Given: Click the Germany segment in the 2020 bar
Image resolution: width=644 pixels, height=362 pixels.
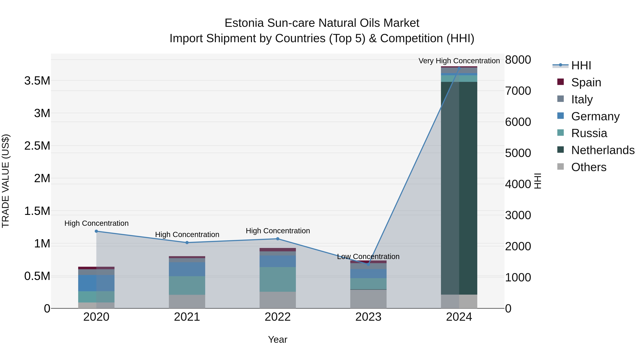Looking at the screenshot, I should (x=96, y=283).
